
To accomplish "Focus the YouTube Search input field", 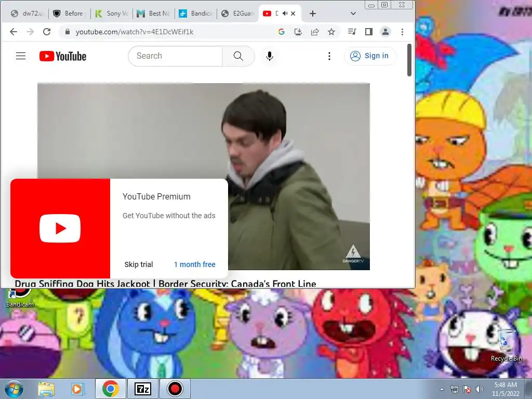I will click(x=176, y=56).
